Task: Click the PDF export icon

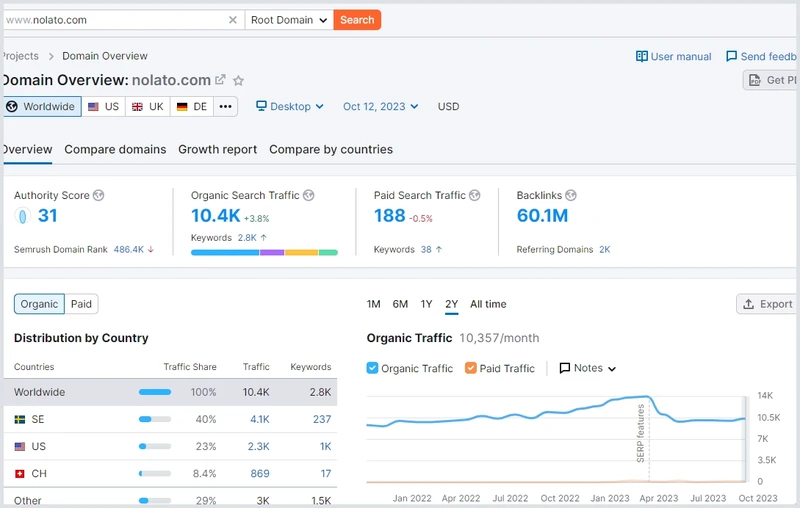Action: pos(755,80)
